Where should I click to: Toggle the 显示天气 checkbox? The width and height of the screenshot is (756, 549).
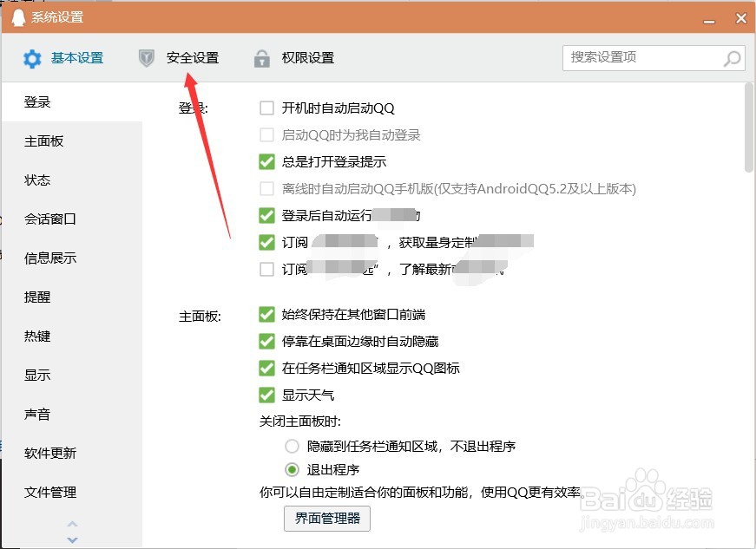(x=266, y=395)
